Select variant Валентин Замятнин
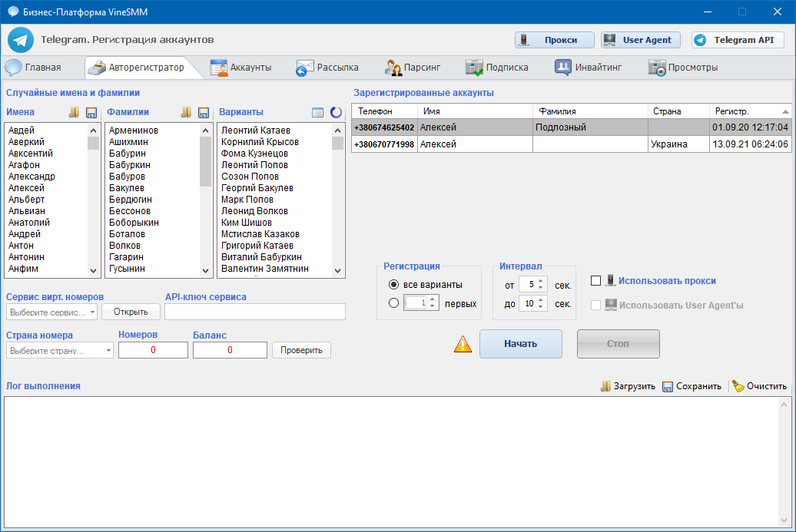 click(x=265, y=269)
